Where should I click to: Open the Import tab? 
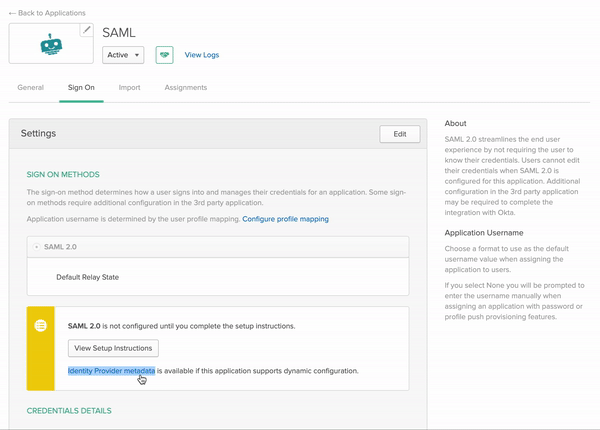(129, 88)
